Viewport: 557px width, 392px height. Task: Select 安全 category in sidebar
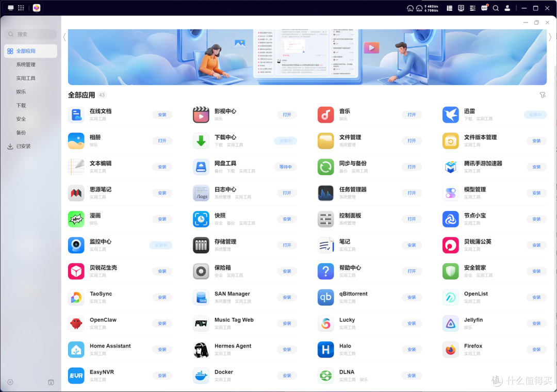tap(21, 119)
